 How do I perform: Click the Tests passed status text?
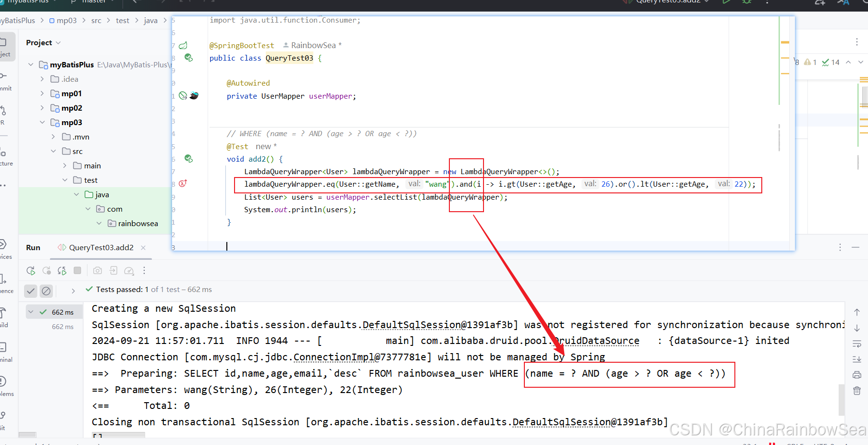tap(154, 289)
